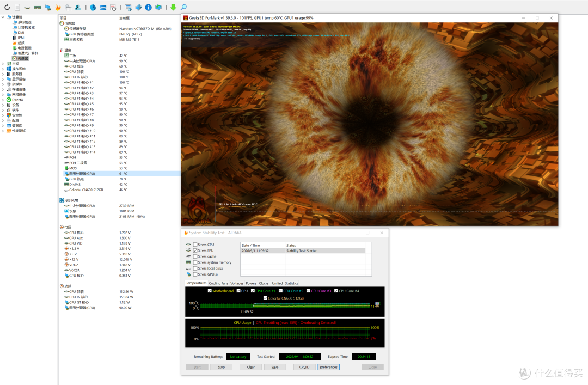This screenshot has height=385, width=588.
Task: Click the Clear button
Action: (251, 367)
